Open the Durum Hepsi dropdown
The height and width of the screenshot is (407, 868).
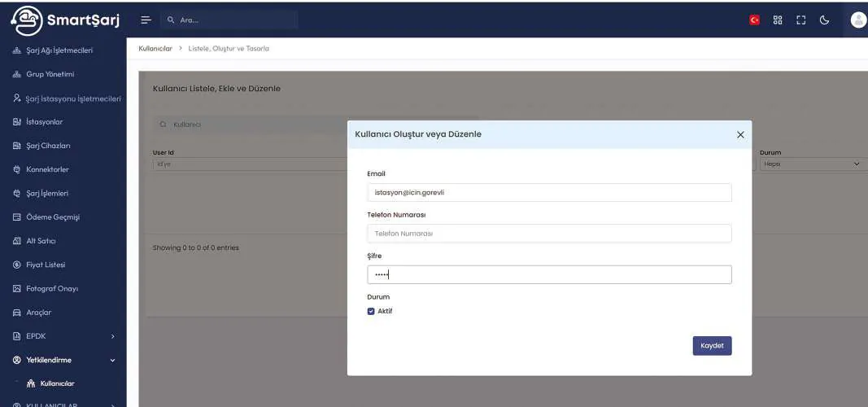pos(813,164)
